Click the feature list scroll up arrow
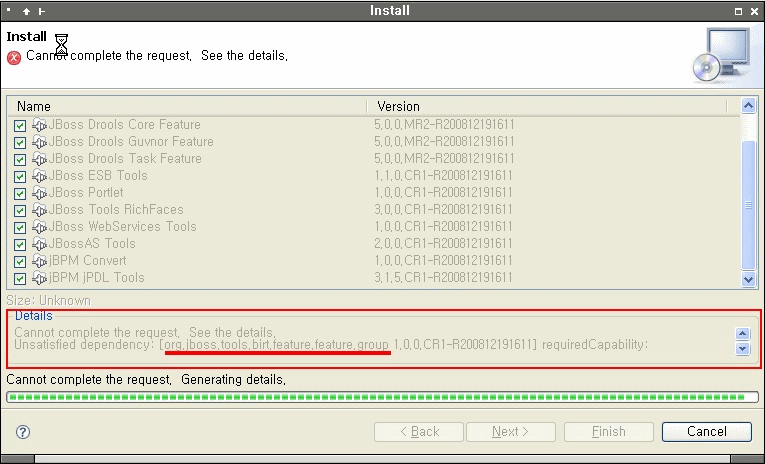 (x=748, y=105)
